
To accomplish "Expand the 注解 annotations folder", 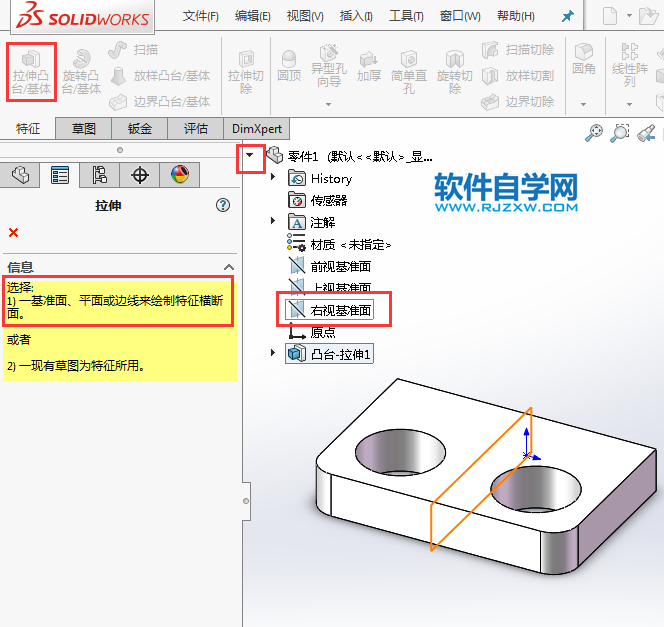I will [273, 220].
